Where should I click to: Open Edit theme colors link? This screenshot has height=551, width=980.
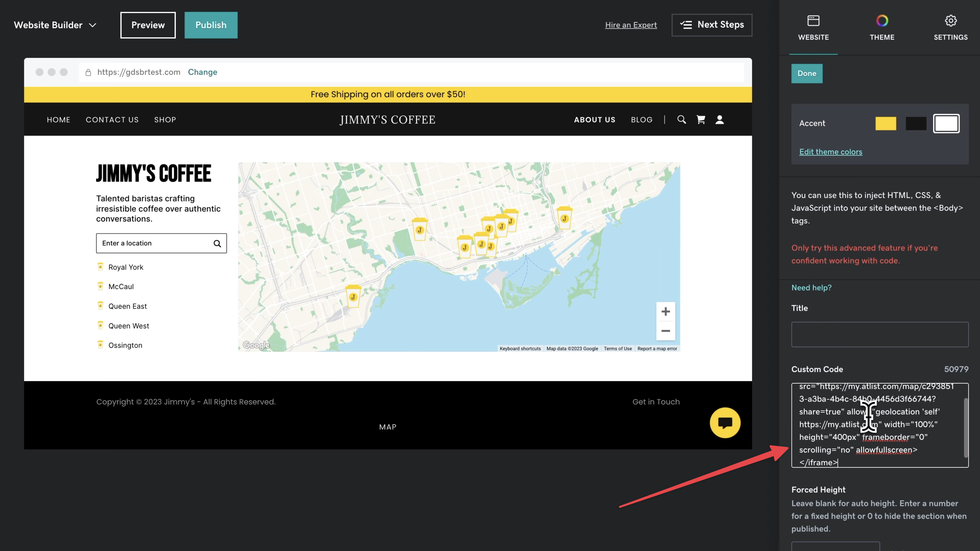click(x=830, y=152)
